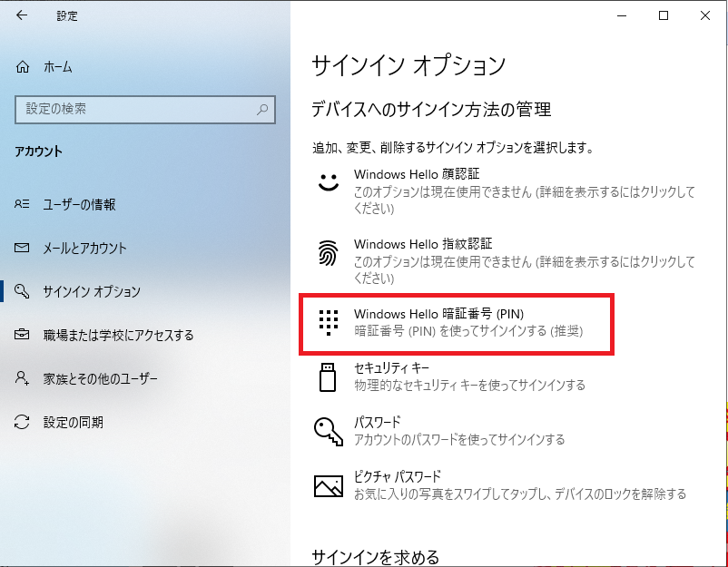Click the サインインを求める heading

click(x=375, y=557)
